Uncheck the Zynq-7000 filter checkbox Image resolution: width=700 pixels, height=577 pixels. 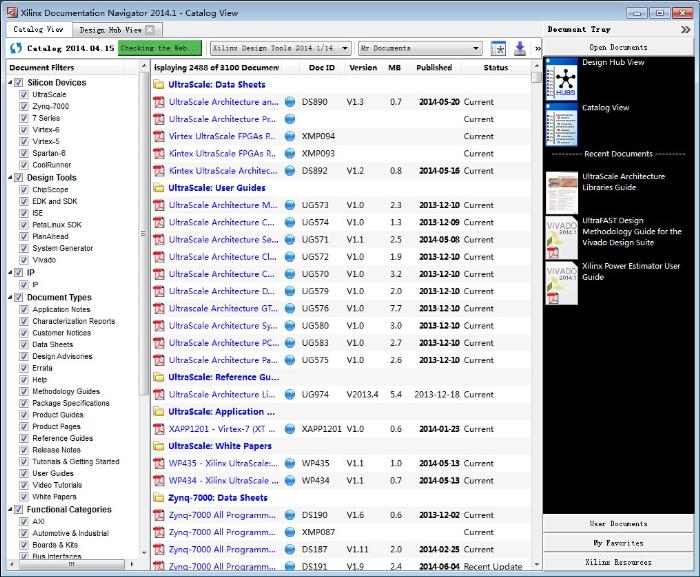24,106
